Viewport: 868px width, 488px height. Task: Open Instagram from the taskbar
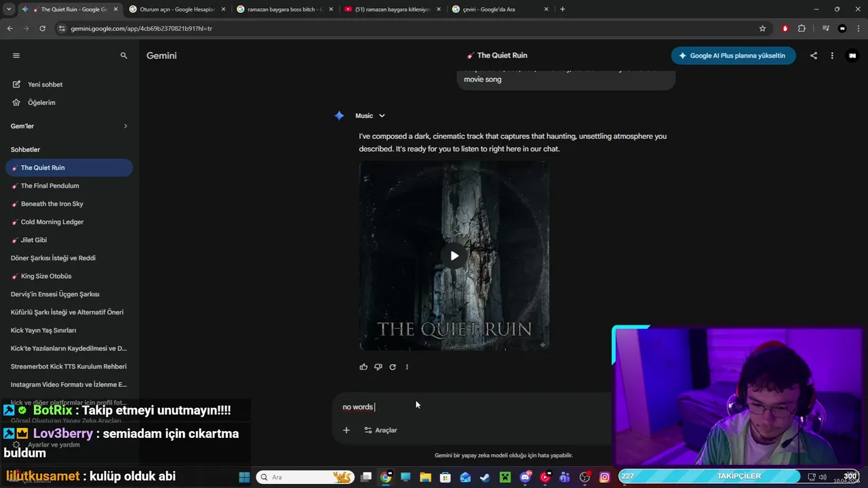click(604, 477)
